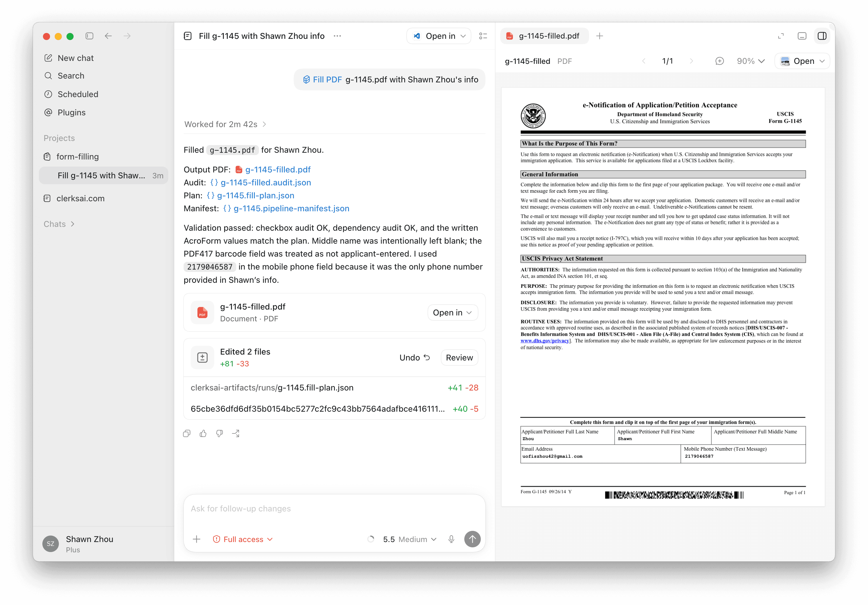
Task: Click the chat title document icon
Action: pos(187,36)
